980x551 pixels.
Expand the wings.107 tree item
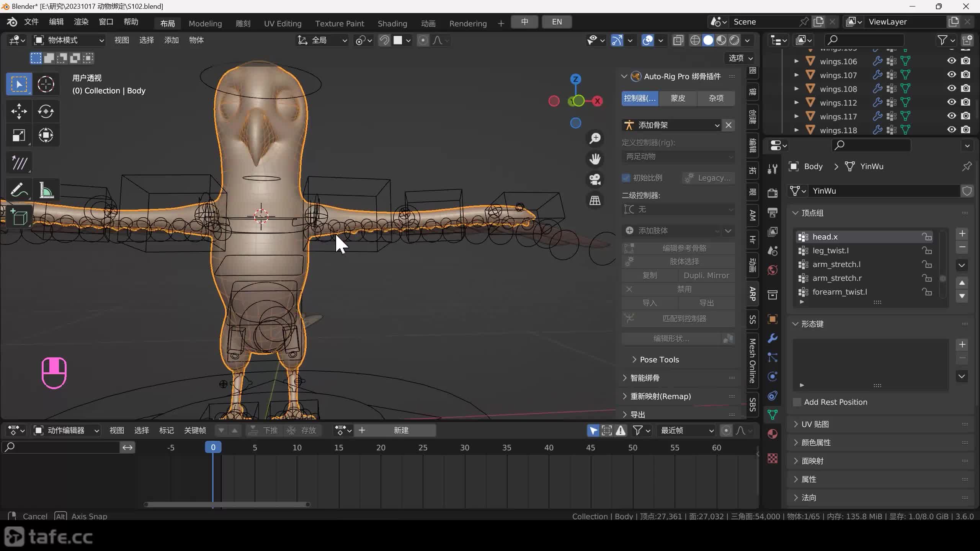pos(796,75)
